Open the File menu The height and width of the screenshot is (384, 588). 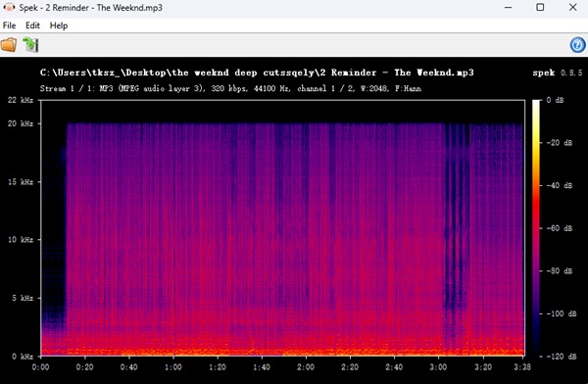[x=9, y=25]
